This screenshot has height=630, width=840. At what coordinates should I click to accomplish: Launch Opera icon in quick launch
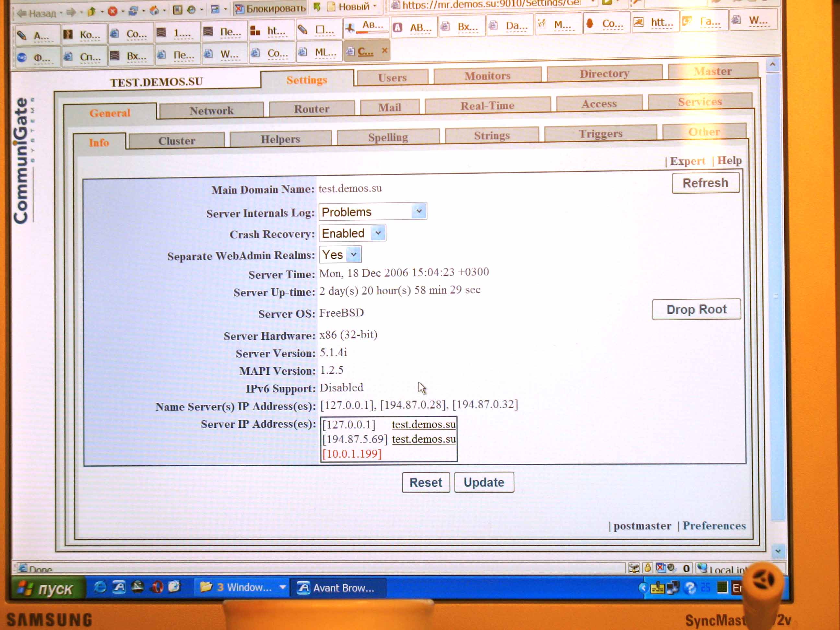point(156,587)
